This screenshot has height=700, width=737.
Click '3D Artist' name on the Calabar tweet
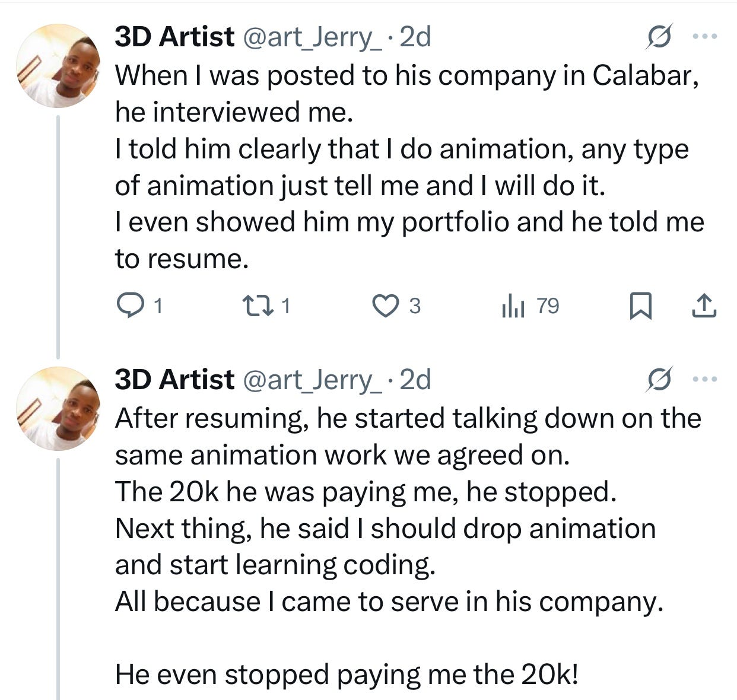[x=174, y=37]
